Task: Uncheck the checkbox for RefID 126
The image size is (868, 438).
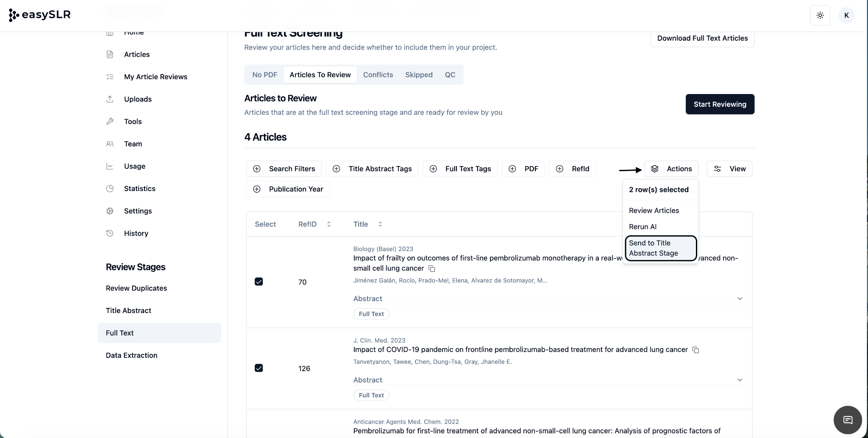Action: coord(259,368)
